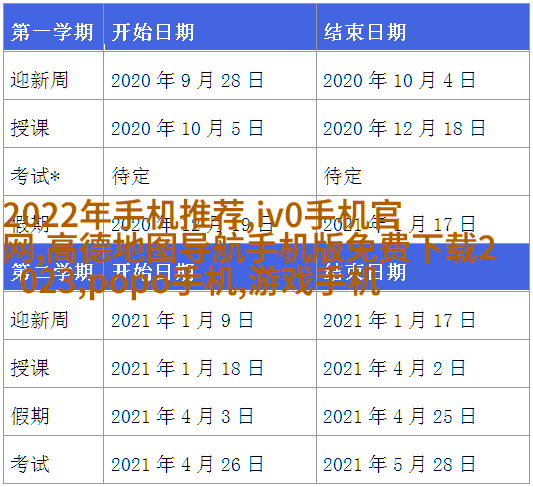Click 待定 in the start date column
The image size is (533, 487).
[x=131, y=176]
